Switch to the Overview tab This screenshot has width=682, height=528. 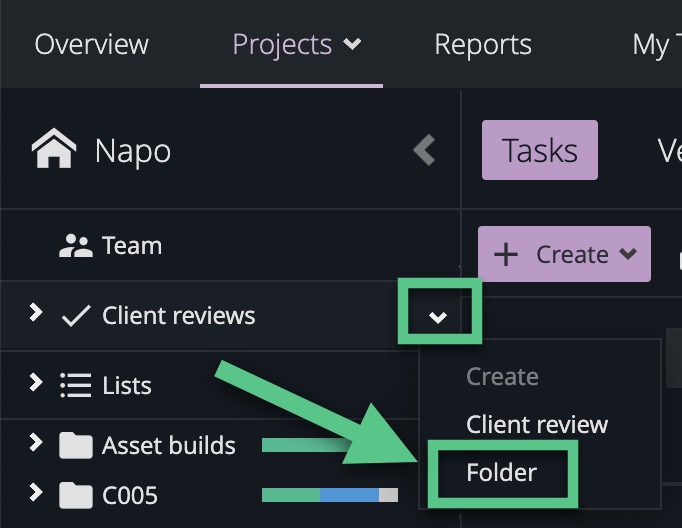point(91,44)
